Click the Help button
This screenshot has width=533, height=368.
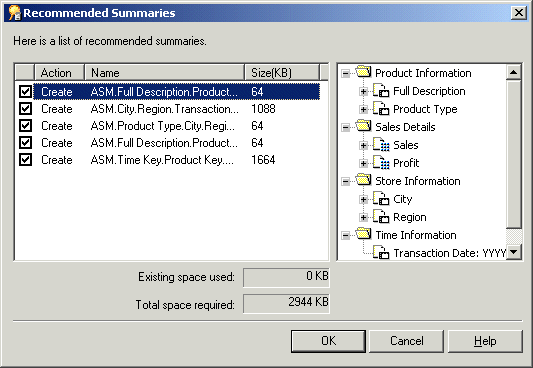[485, 341]
